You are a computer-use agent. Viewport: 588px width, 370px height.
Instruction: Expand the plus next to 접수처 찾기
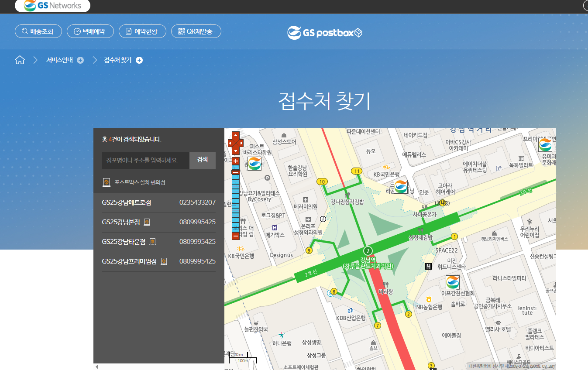pos(139,60)
